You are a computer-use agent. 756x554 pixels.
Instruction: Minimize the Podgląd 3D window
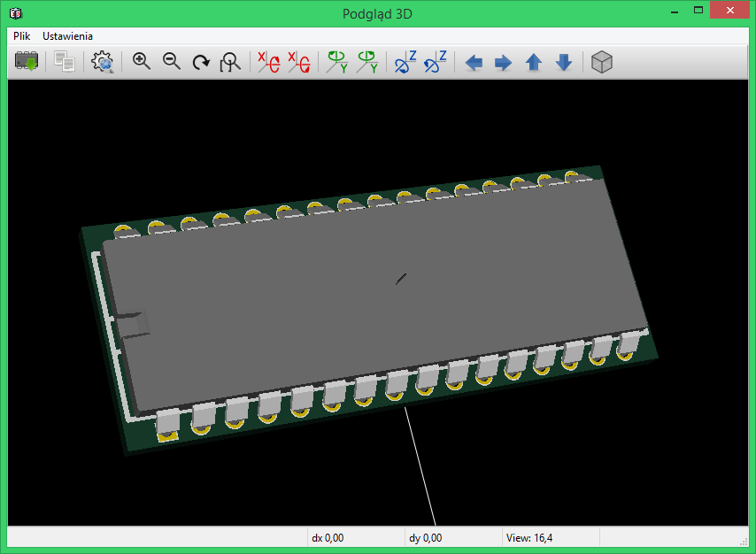point(675,11)
